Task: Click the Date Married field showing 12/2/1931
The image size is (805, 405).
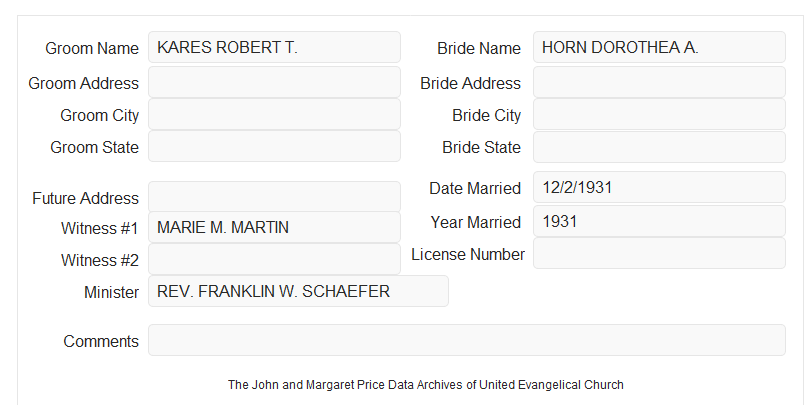Action: (659, 187)
